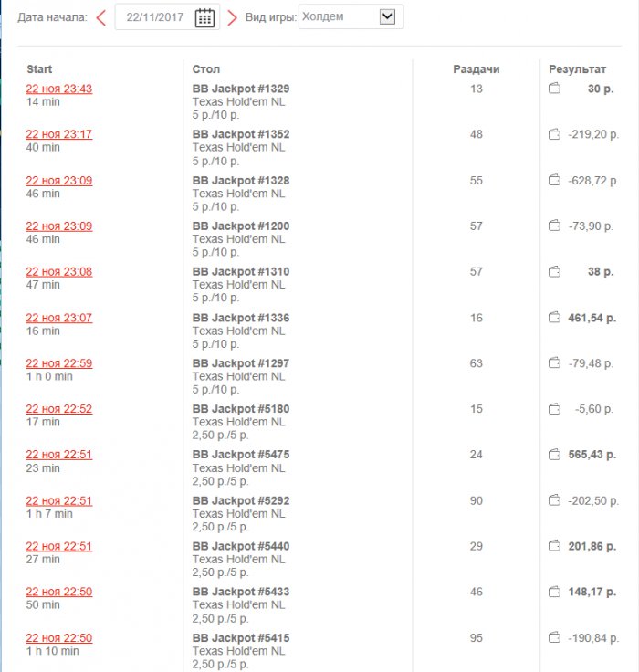Open session link 22 ноя 23:43
The height and width of the screenshot is (672, 639).
58,89
